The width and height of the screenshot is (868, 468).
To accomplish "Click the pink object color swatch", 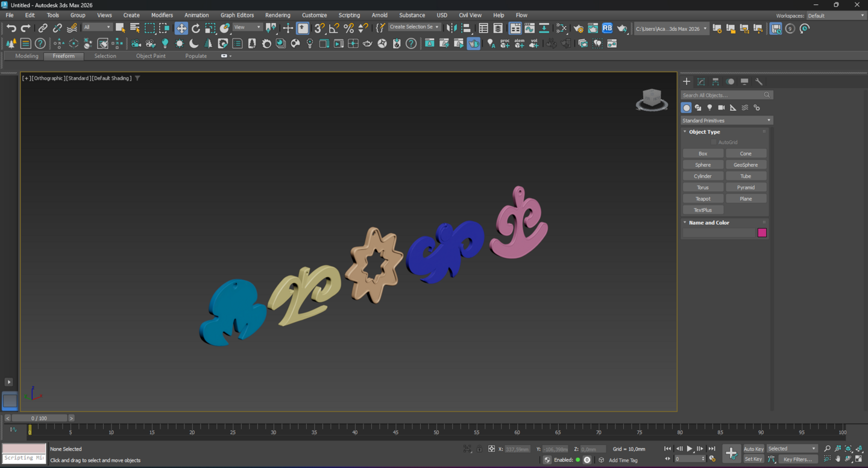I will [762, 233].
